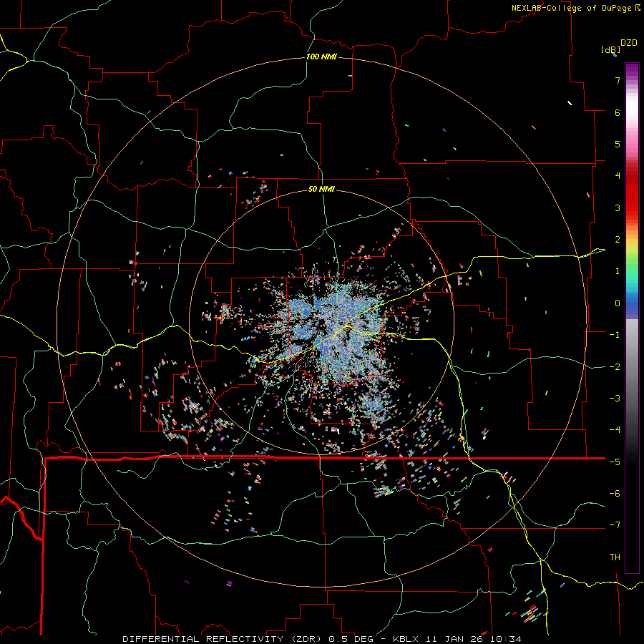Click the legend value -5
The image size is (644, 644).
coord(615,462)
